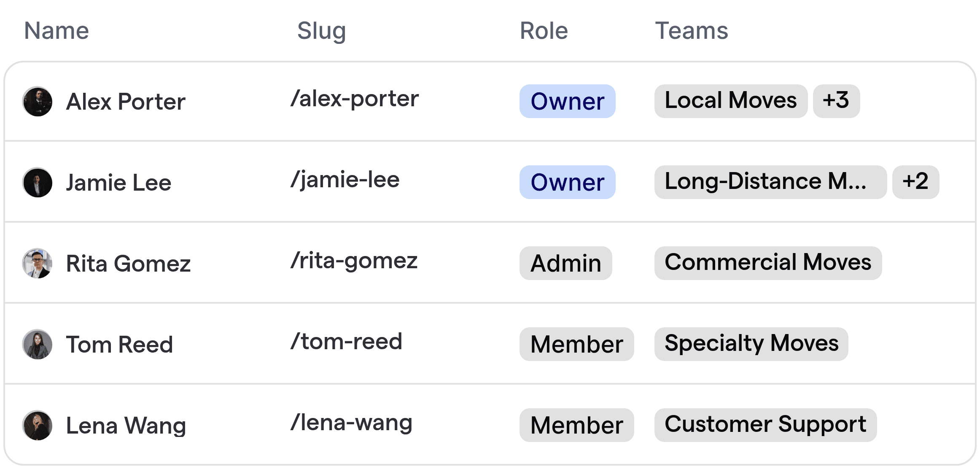
Task: Open the /alex-porter slug link
Action: [355, 99]
